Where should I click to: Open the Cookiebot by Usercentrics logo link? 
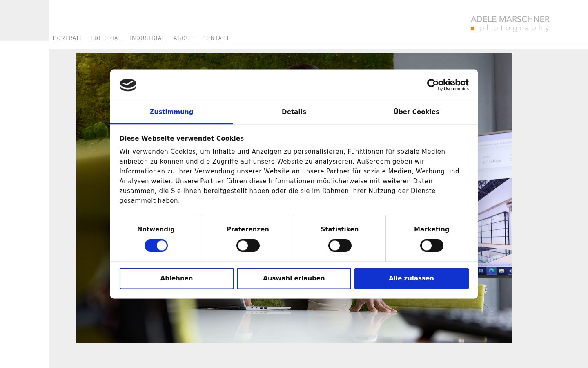coord(448,85)
